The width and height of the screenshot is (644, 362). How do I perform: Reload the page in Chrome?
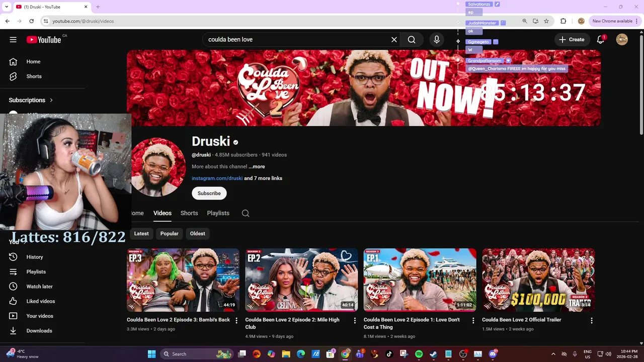point(31,21)
